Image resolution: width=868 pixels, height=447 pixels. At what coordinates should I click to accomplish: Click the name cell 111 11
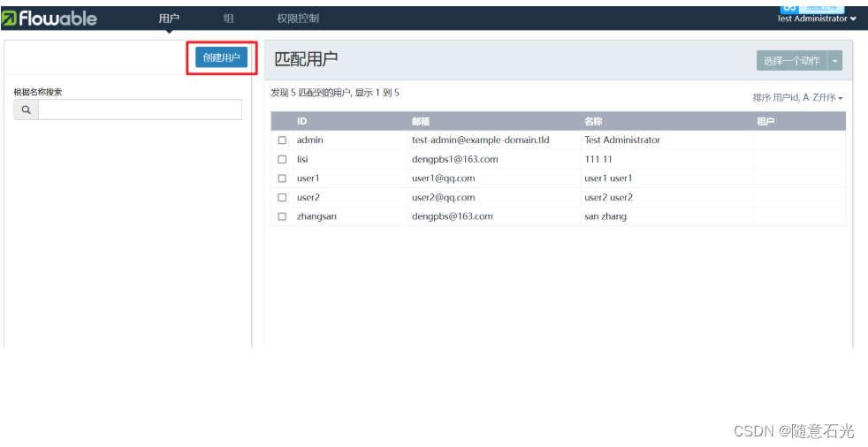pos(598,159)
